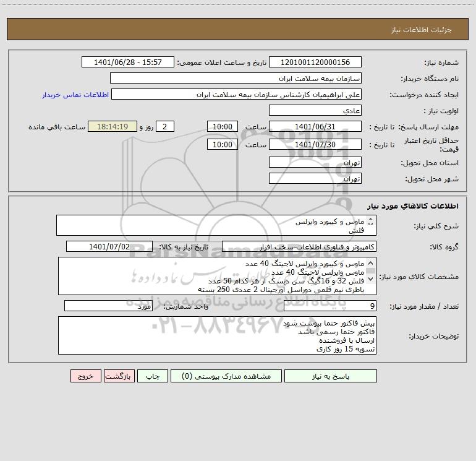Click remaining time countdown 18:14:19

(113, 126)
